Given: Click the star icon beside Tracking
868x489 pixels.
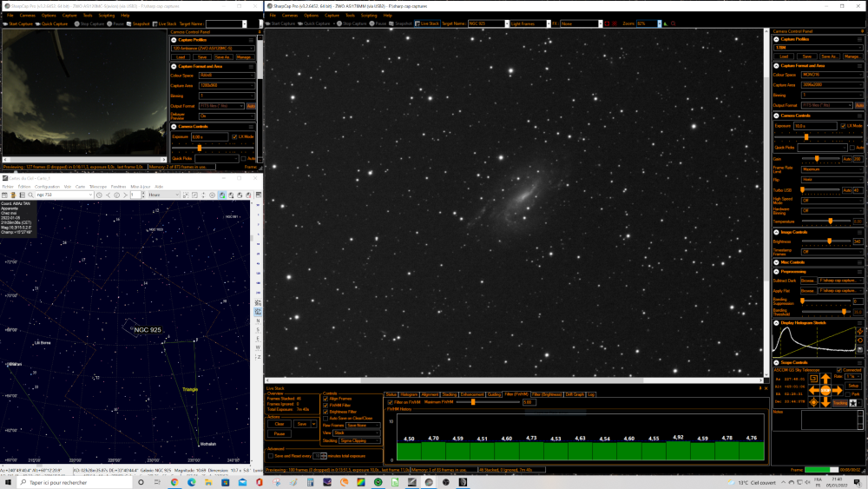Looking at the screenshot, I should pos(853,403).
